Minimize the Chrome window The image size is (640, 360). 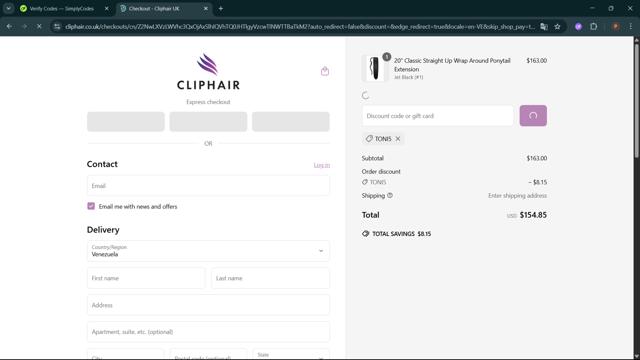592,8
